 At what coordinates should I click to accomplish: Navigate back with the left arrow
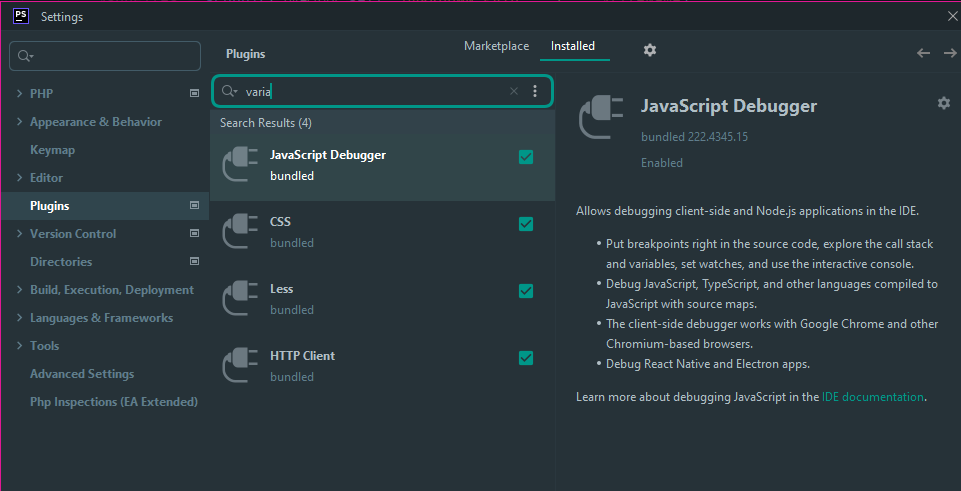point(923,53)
